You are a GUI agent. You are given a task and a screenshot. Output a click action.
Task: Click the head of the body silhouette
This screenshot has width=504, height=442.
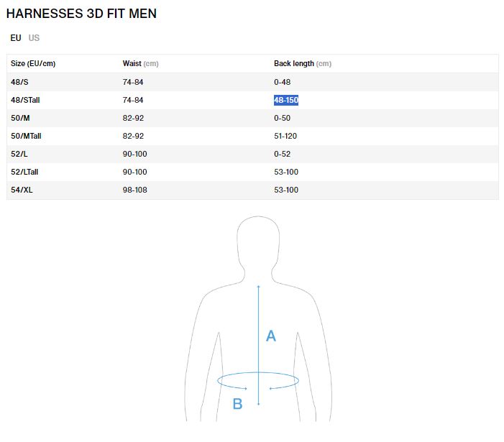(258, 244)
